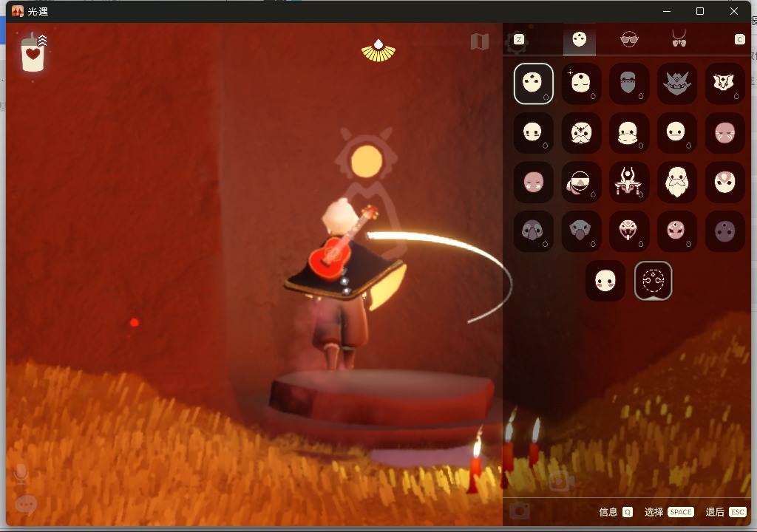Pick the long-bearded elder mask

[677, 182]
